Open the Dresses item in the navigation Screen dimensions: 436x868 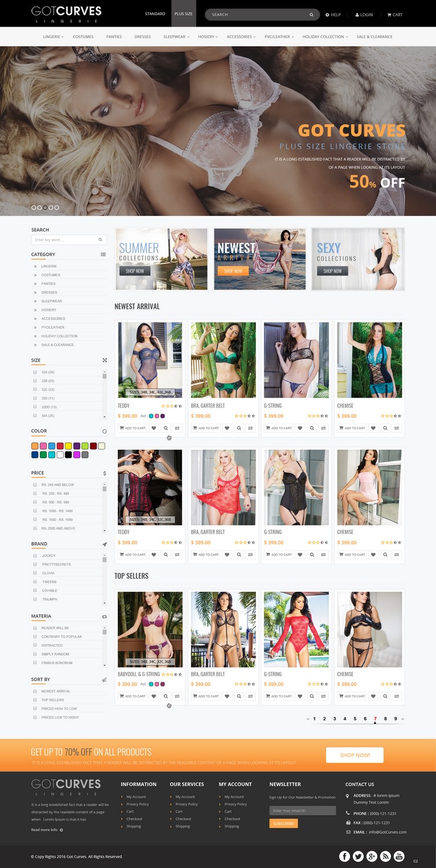point(143,36)
